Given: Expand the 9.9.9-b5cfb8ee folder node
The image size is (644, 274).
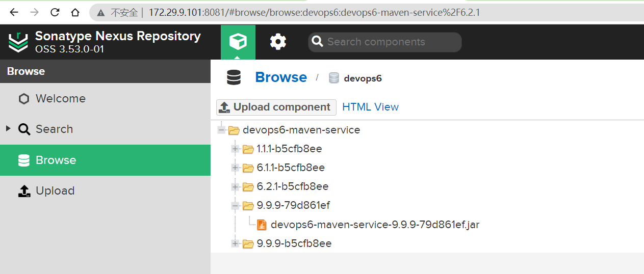Looking at the screenshot, I should (x=235, y=243).
